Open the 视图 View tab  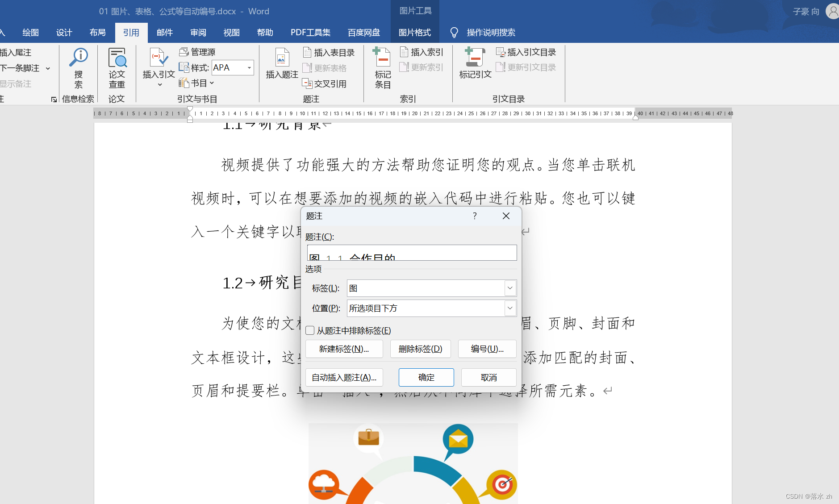(232, 33)
